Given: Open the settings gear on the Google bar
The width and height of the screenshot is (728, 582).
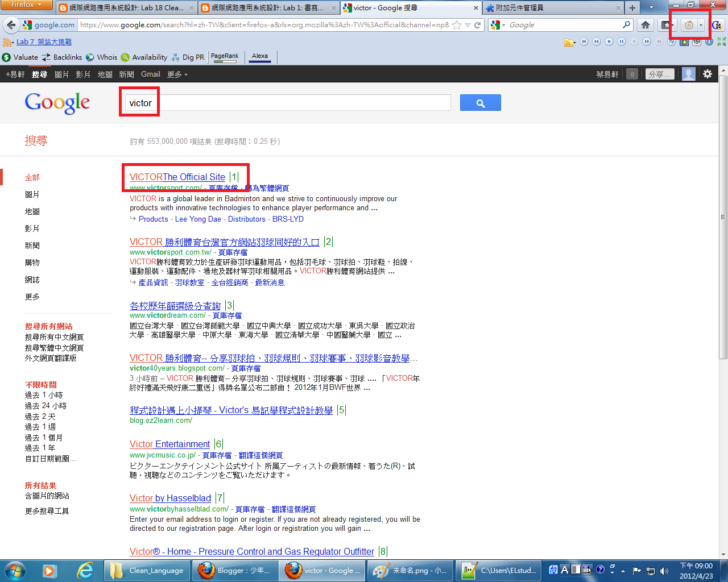Looking at the screenshot, I should pos(708,74).
